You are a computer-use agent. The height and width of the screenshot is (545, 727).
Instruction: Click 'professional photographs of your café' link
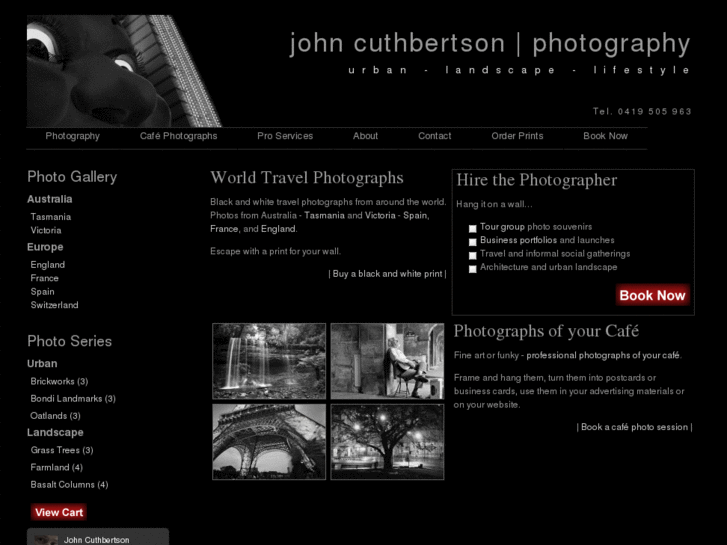click(x=603, y=355)
